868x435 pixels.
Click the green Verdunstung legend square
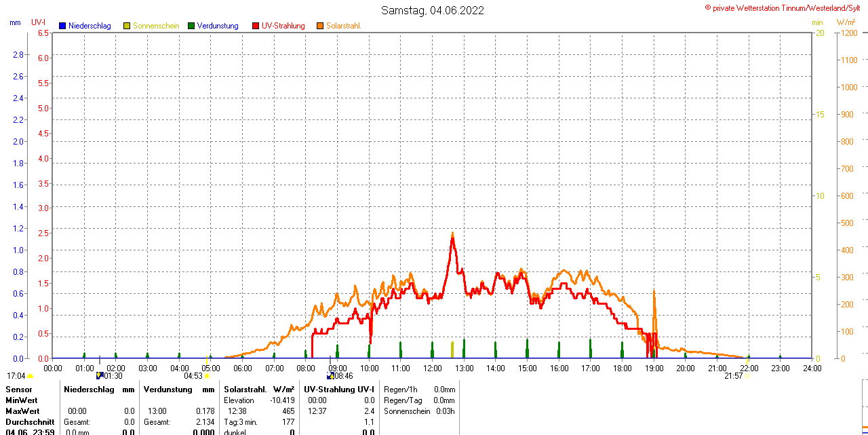(191, 26)
